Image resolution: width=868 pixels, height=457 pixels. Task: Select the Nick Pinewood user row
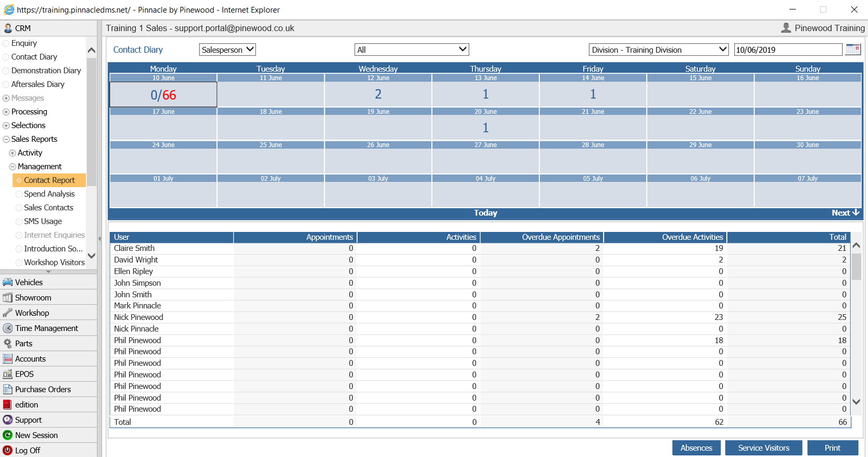pos(479,317)
